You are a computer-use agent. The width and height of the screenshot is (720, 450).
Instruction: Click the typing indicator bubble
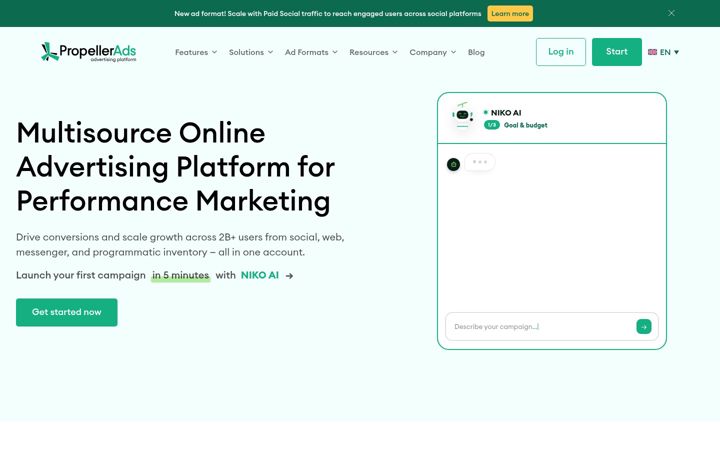[479, 162]
